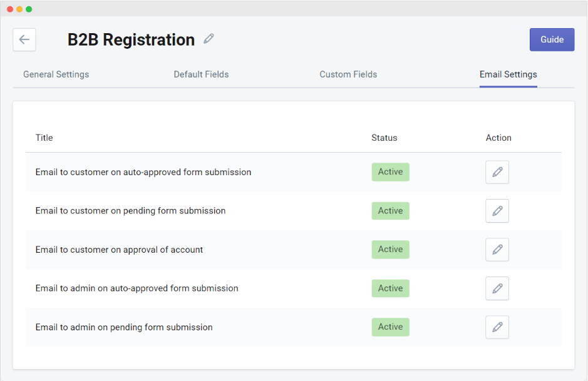Click the back arrow button

tap(24, 39)
